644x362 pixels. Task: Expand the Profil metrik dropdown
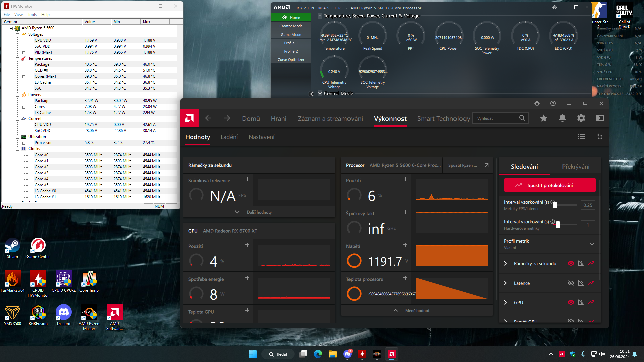(592, 244)
